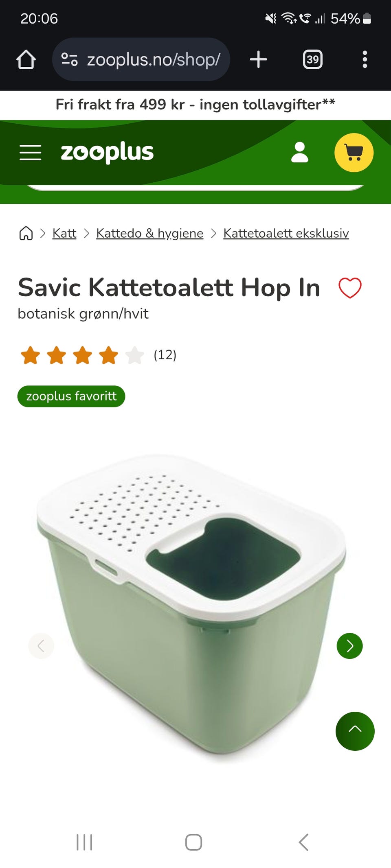Open the zooplus hamburger menu
This screenshot has width=391, height=868.
31,153
